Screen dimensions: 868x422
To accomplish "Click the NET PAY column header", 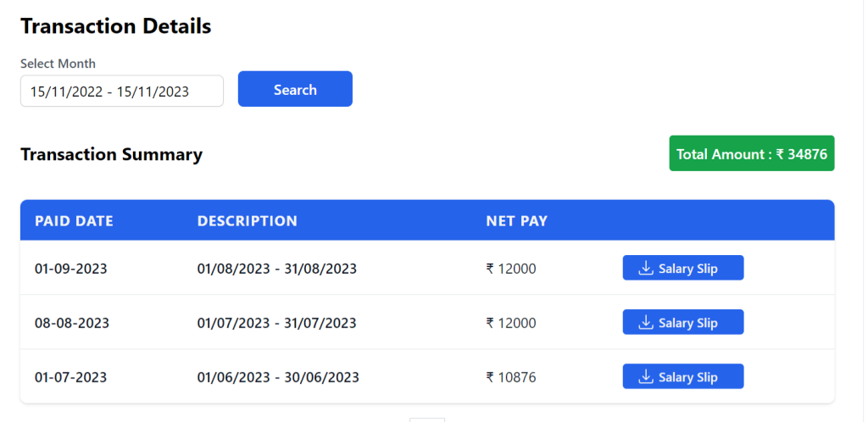I will click(517, 221).
